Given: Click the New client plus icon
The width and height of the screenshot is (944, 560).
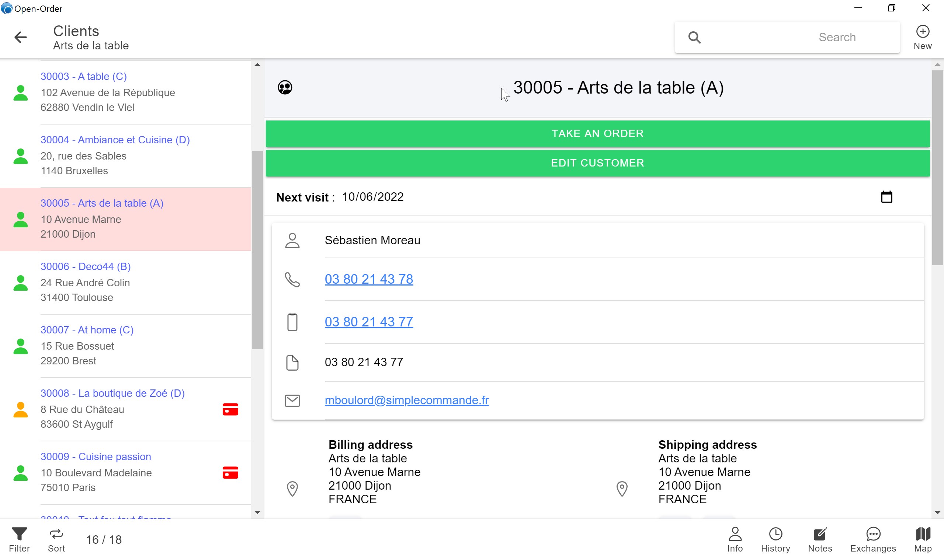Looking at the screenshot, I should pos(922,32).
